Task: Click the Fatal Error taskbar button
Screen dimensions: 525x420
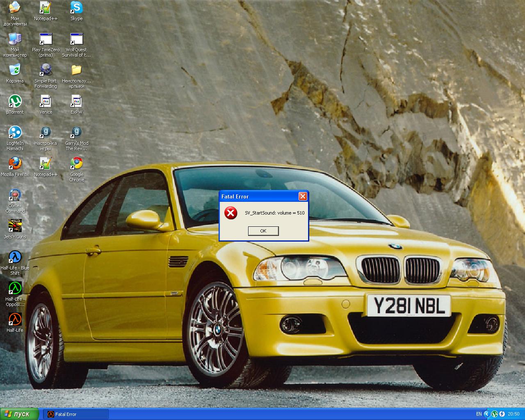Action: [76, 414]
